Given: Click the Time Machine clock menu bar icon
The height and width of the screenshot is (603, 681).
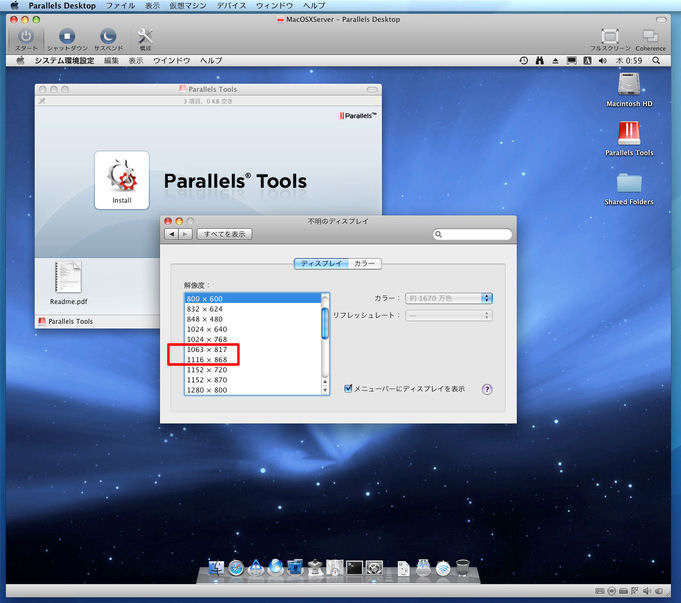Looking at the screenshot, I should tap(524, 61).
